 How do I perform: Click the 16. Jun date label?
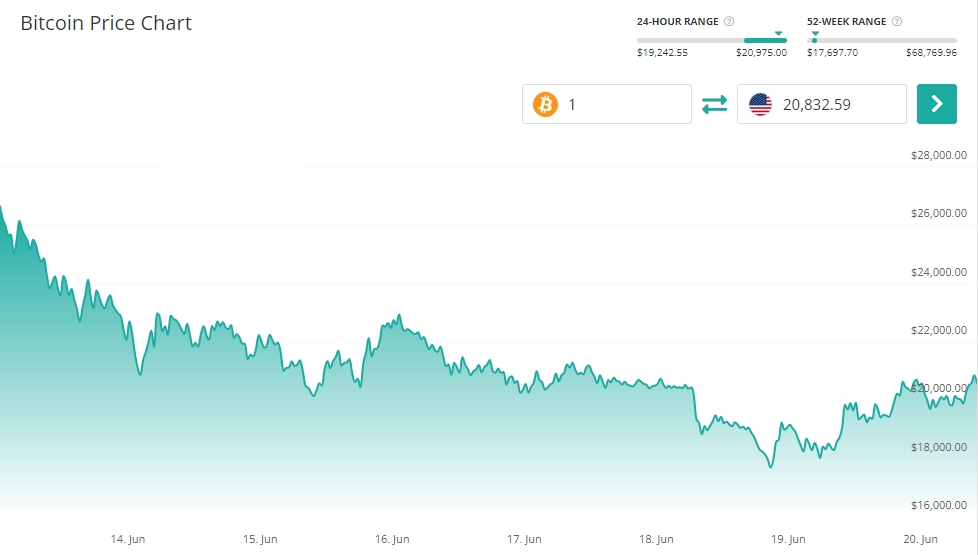[x=392, y=539]
